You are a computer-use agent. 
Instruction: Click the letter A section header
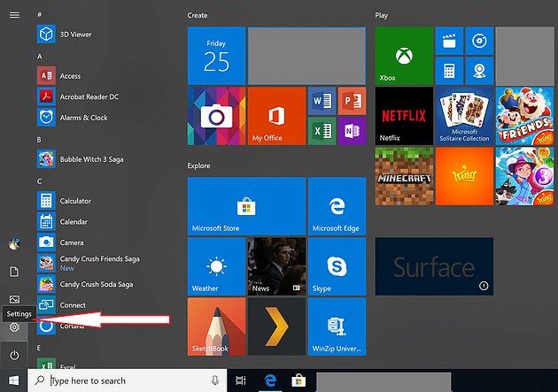[40, 57]
